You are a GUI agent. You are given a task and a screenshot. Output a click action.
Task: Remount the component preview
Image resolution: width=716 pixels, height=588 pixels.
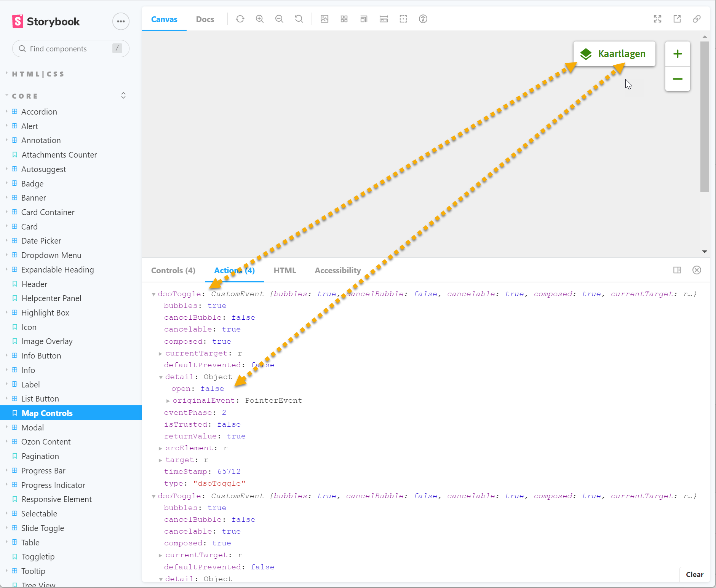click(x=240, y=19)
